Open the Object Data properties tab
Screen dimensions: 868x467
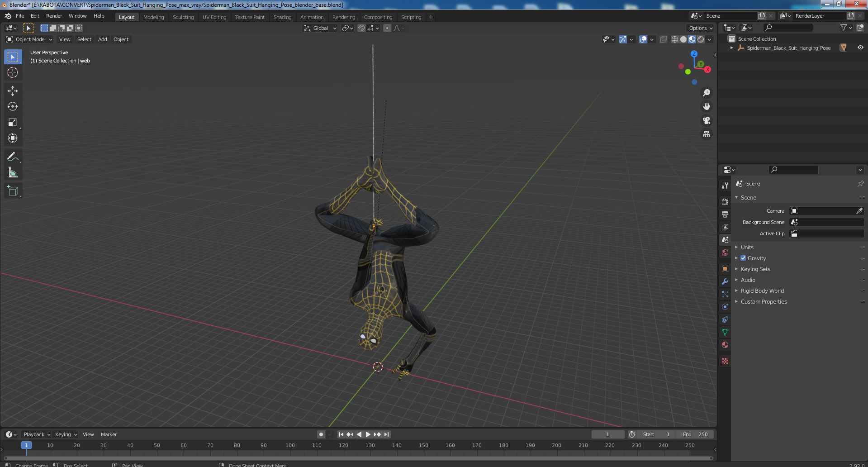coord(725,332)
